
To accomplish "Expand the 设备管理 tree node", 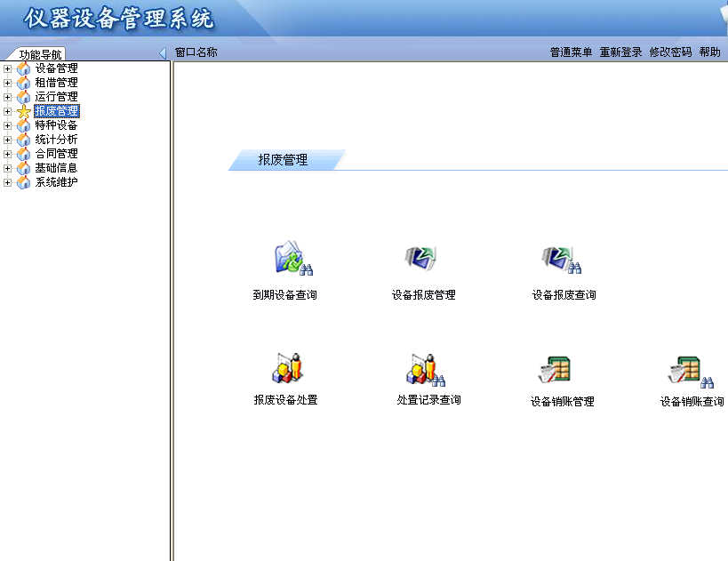I will [7, 68].
